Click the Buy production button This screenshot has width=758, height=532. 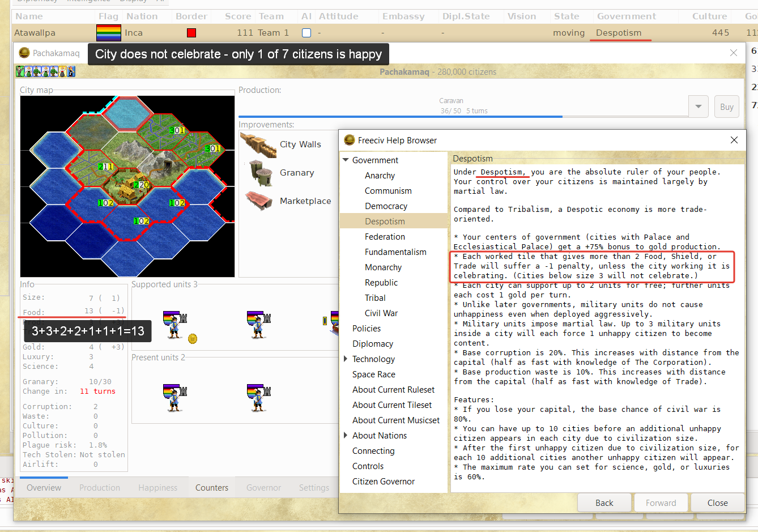(727, 107)
